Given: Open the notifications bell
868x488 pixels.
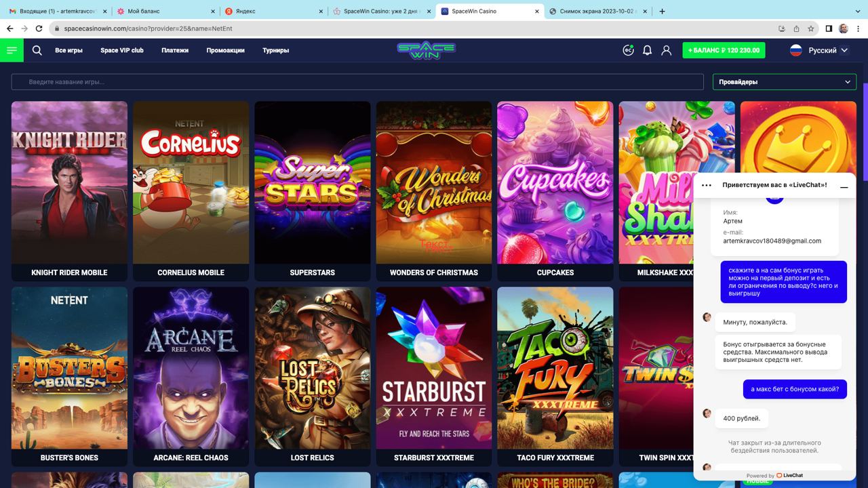Looking at the screenshot, I should point(647,50).
